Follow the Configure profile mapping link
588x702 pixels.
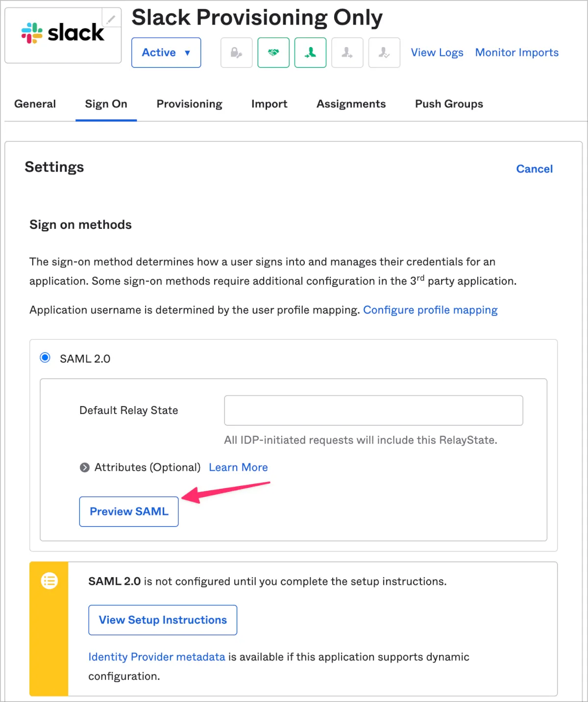pos(430,310)
